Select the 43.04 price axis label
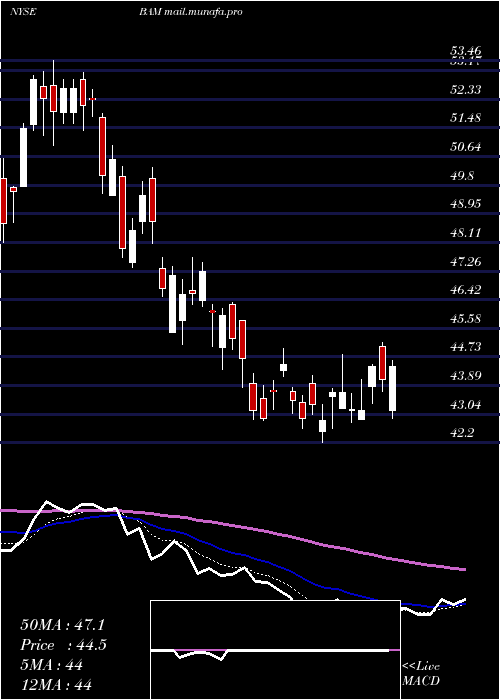 tap(466, 405)
